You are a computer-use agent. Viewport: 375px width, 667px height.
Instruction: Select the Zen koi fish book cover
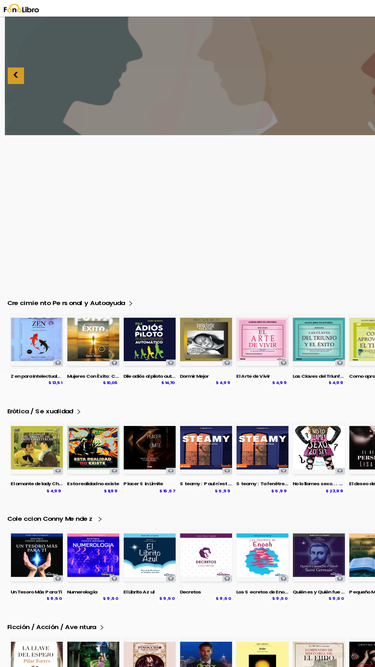click(x=37, y=339)
